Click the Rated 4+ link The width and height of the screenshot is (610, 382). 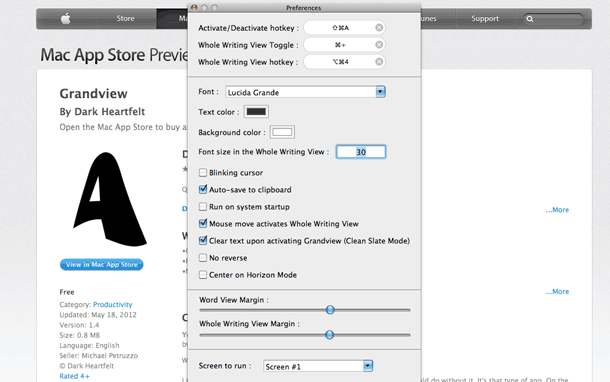[x=74, y=376]
